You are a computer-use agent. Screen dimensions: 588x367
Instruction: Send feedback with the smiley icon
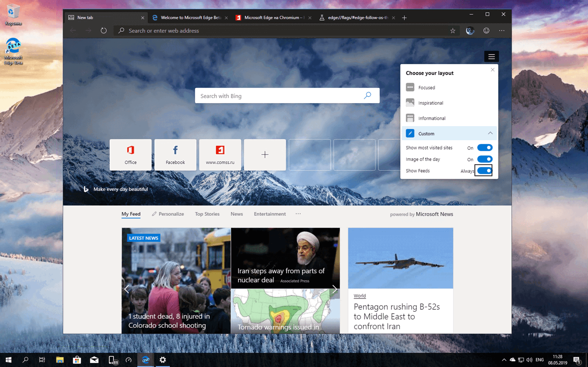486,31
